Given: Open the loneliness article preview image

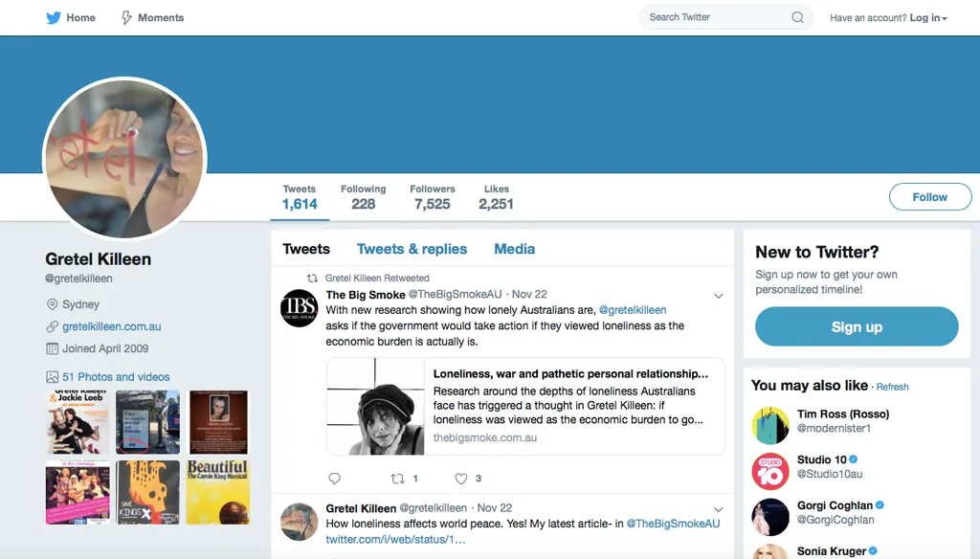Looking at the screenshot, I should pos(375,407).
